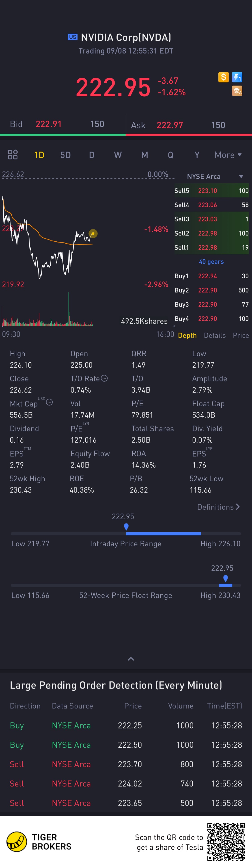This screenshot has height=868, width=252.
Task: Open the Definitions link
Action: 218,507
